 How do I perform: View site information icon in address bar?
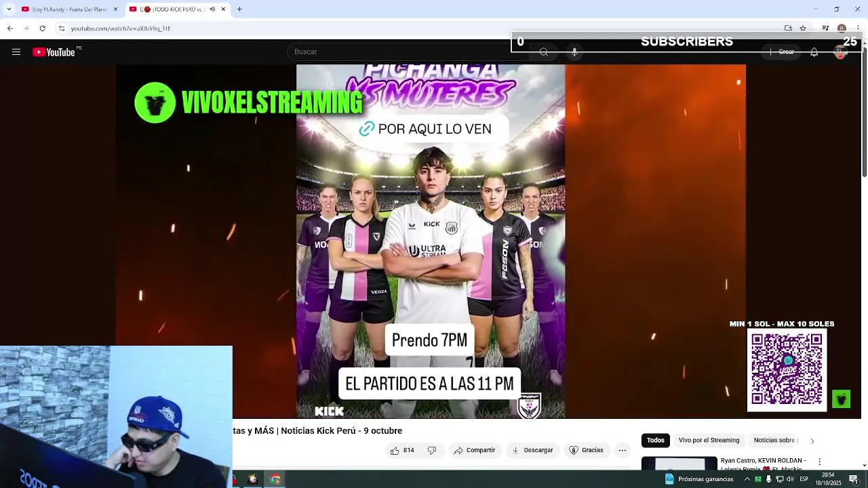click(x=62, y=28)
